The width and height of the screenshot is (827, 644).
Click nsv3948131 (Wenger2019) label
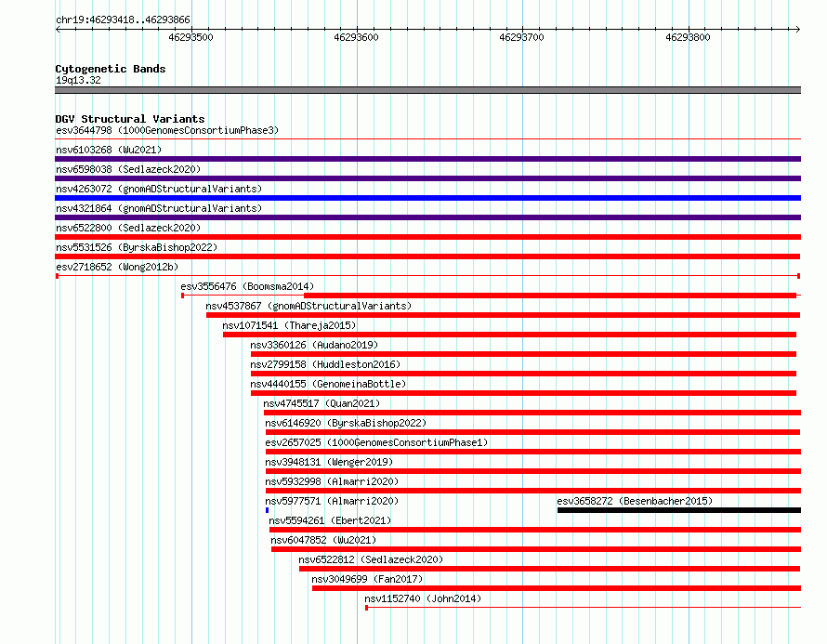point(329,462)
